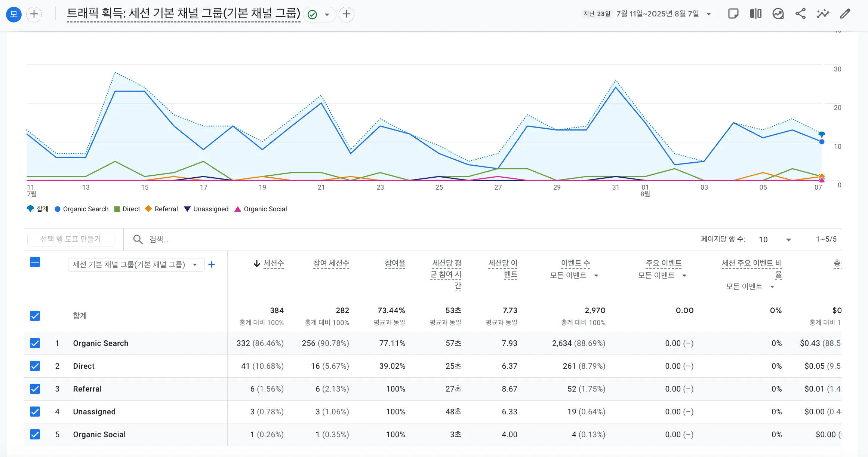Uncheck the Referral row checkbox

35,389
